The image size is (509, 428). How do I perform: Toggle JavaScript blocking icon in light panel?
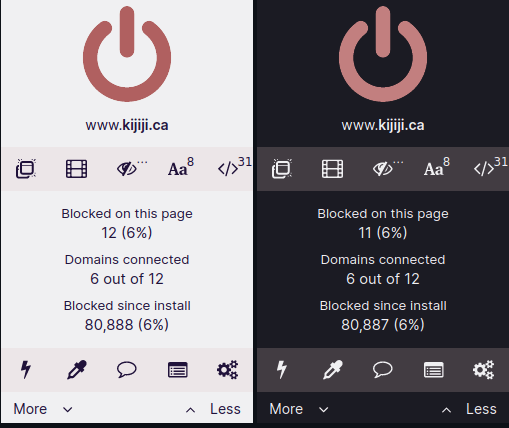pos(234,166)
